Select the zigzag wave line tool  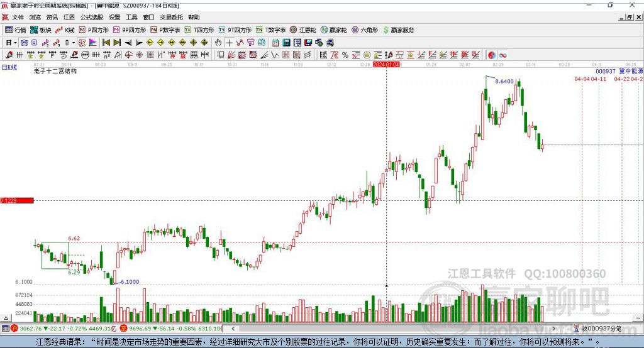(x=275, y=55)
